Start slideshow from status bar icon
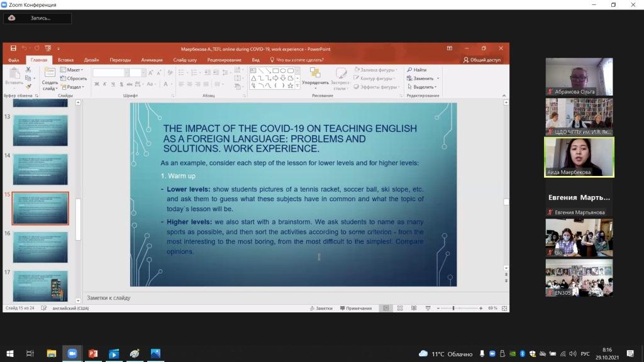This screenshot has height=362, width=644. pyautogui.click(x=428, y=308)
